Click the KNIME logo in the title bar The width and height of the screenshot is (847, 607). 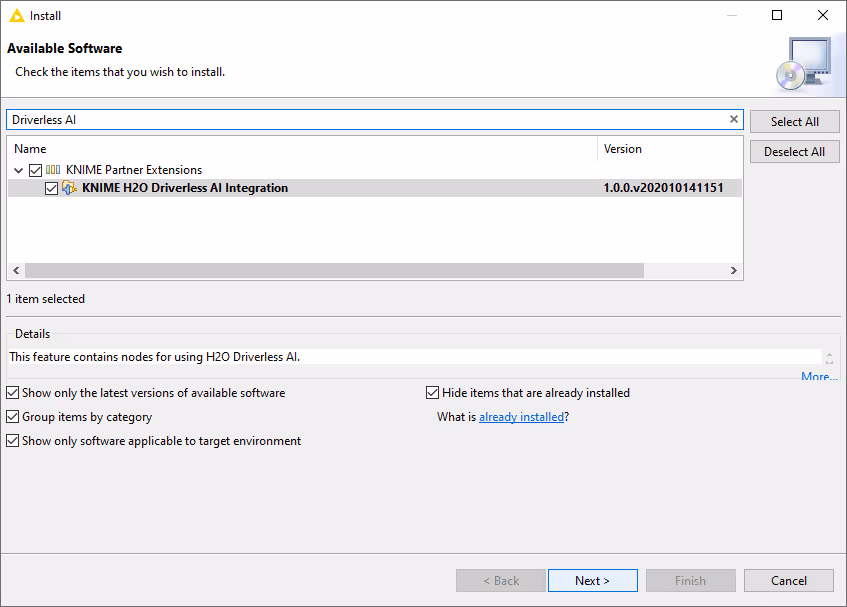coord(16,16)
